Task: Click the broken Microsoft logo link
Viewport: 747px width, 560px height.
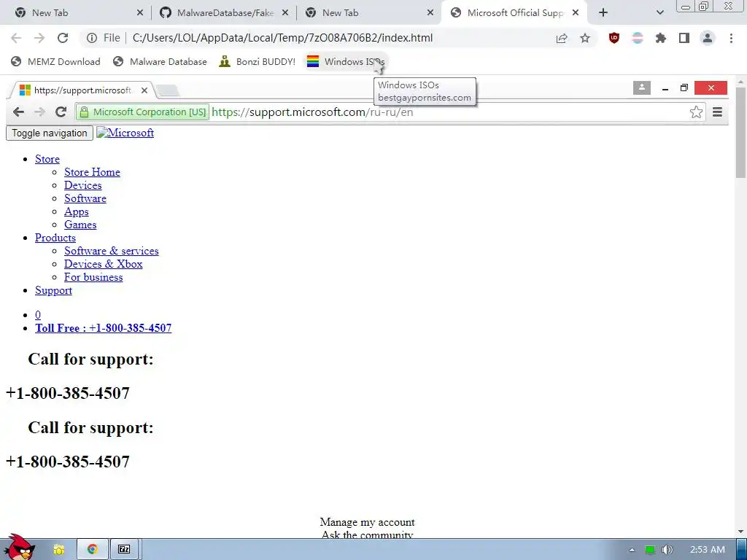Action: click(125, 133)
